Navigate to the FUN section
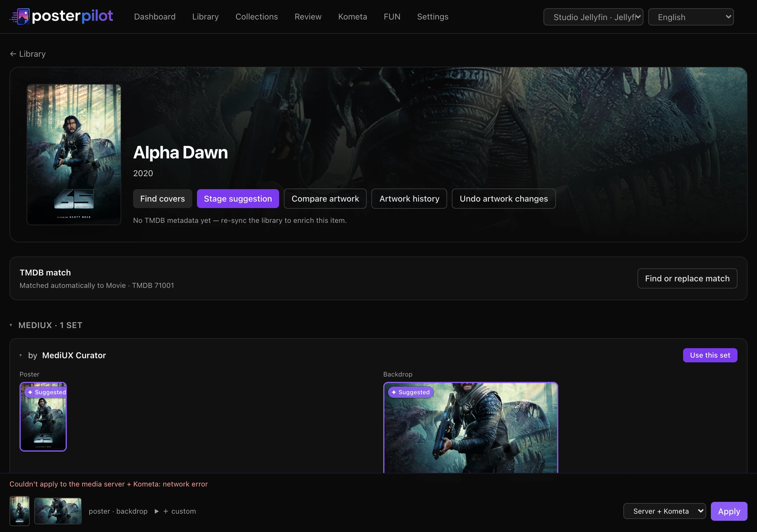The height and width of the screenshot is (532, 757). click(392, 17)
